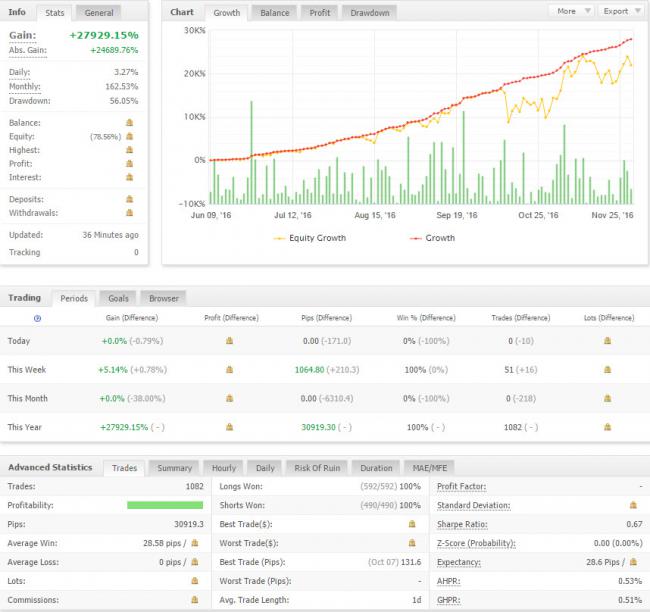Select the General tab in Info panel
This screenshot has width=650, height=612.
coord(98,13)
